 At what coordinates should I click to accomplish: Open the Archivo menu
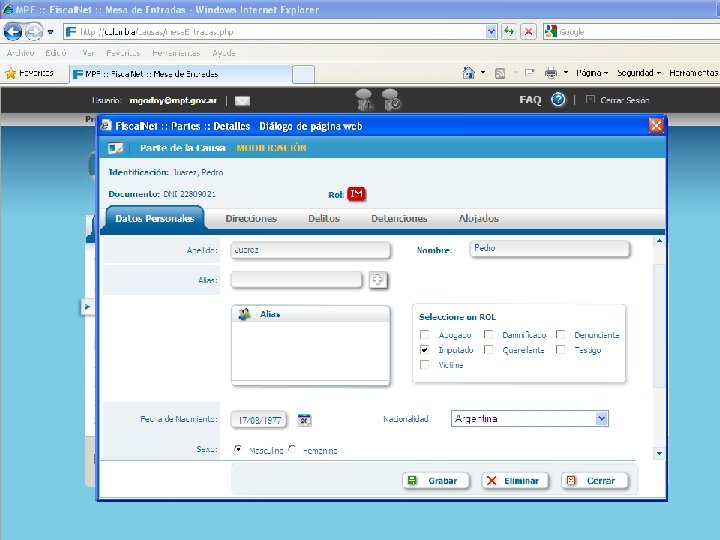coord(20,53)
